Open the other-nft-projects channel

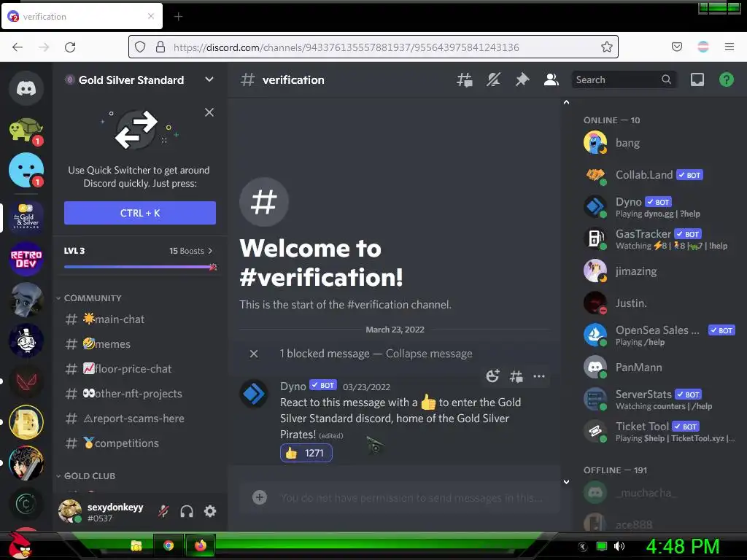pyautogui.click(x=139, y=394)
